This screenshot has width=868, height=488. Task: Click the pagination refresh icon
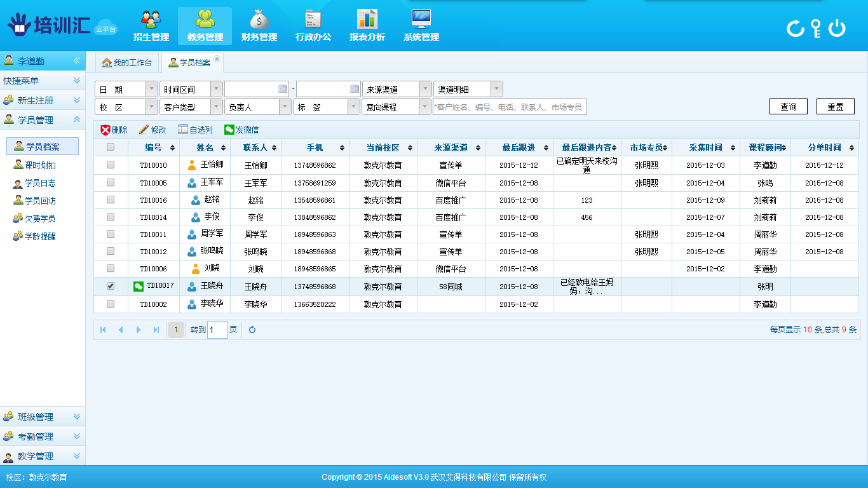[252, 330]
